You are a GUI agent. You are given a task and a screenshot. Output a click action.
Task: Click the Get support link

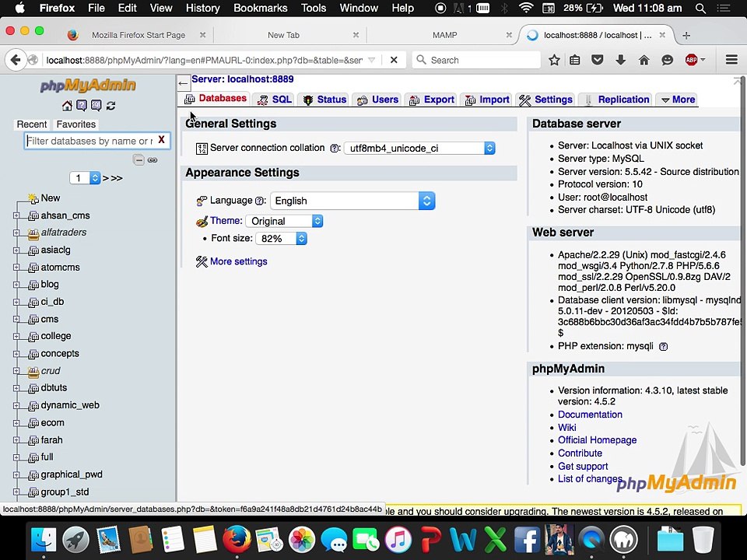[583, 466]
